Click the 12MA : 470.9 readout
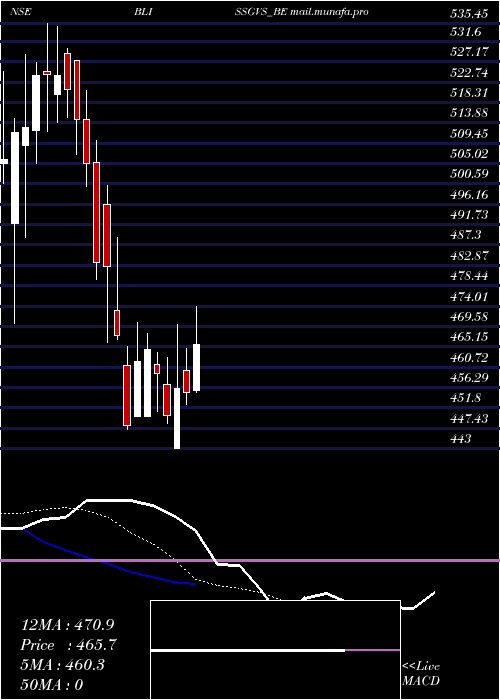Image resolution: width=500 pixels, height=700 pixels. coord(66,625)
